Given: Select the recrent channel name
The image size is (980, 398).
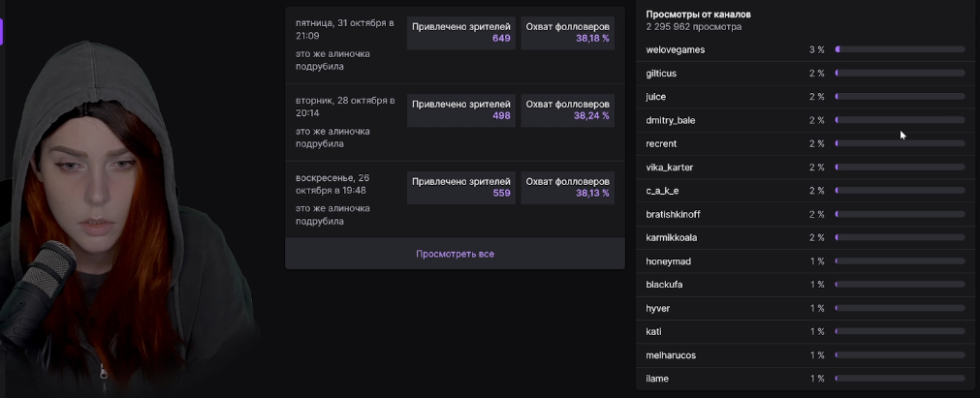Looking at the screenshot, I should [661, 143].
